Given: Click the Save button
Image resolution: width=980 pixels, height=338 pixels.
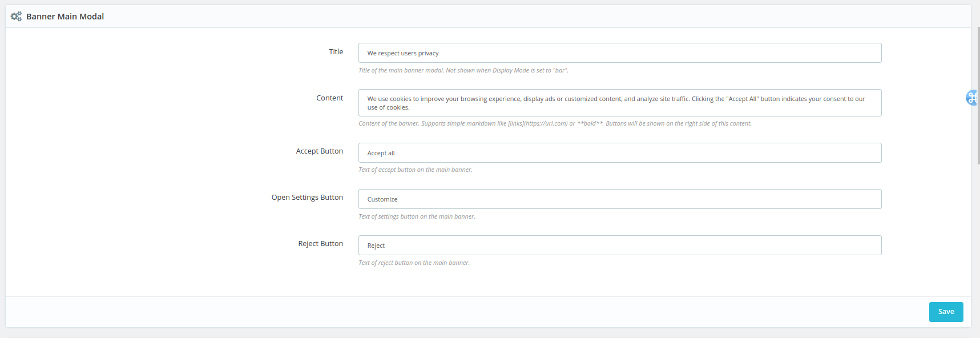Looking at the screenshot, I should tap(946, 312).
